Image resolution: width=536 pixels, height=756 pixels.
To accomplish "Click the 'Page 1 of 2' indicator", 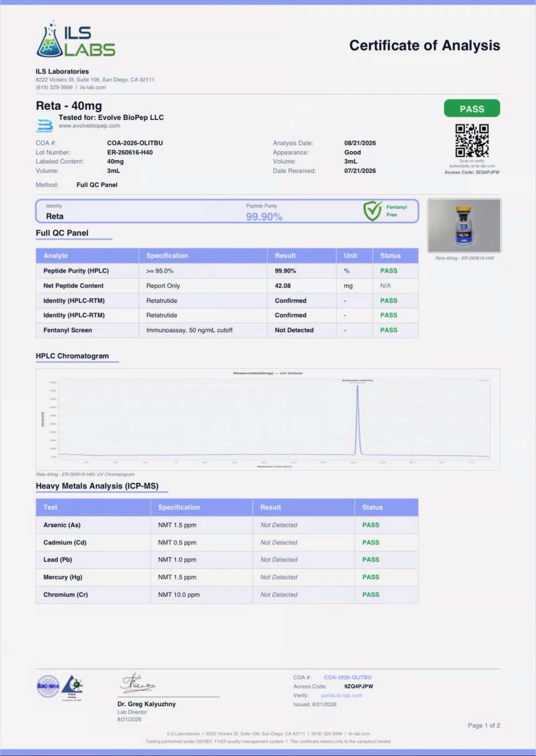I will (x=484, y=726).
